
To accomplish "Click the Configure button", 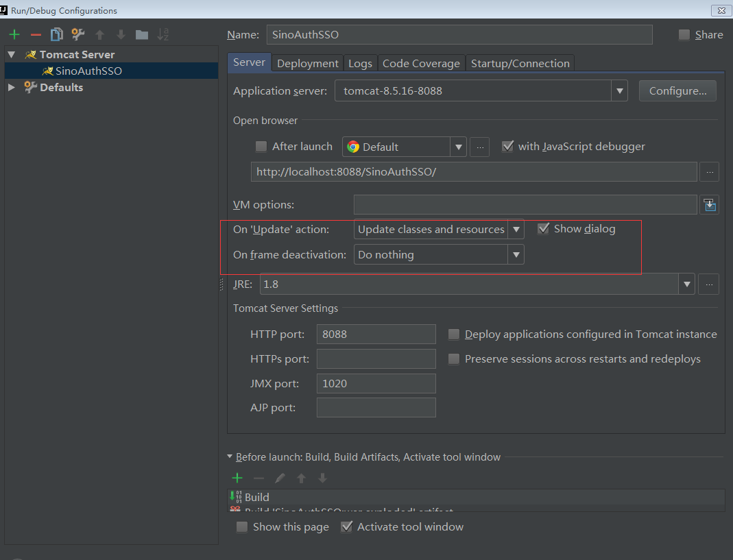I will tap(677, 90).
